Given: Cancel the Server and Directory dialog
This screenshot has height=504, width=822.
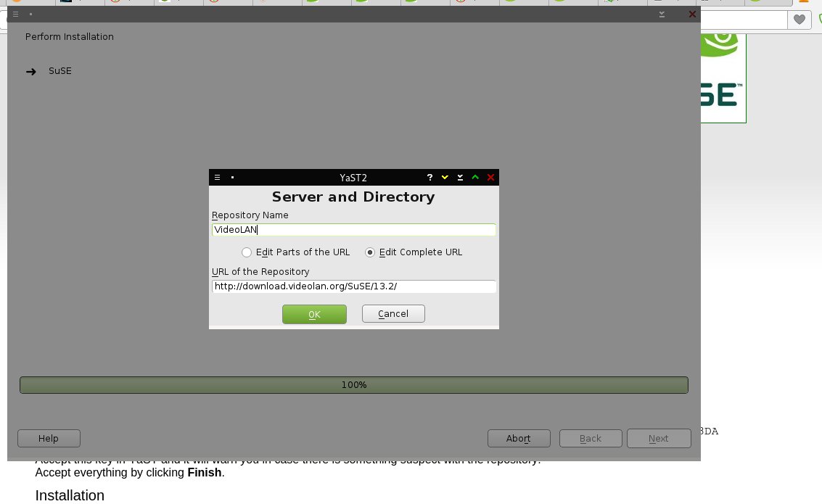Looking at the screenshot, I should (393, 314).
